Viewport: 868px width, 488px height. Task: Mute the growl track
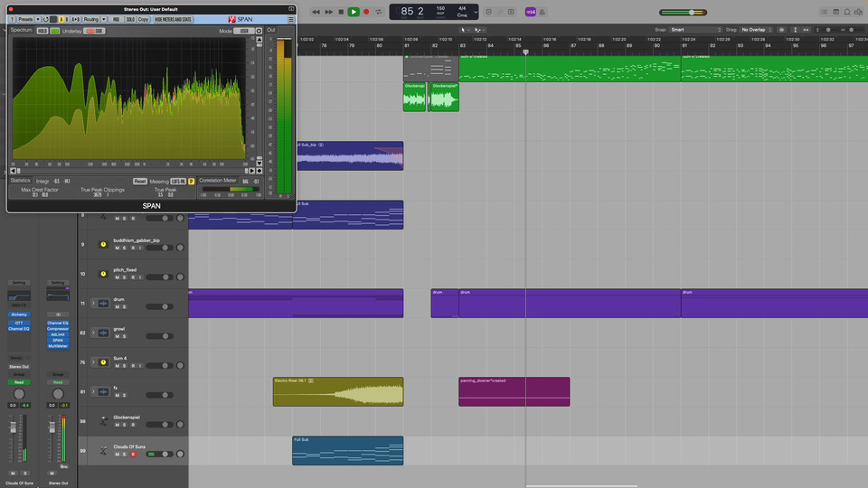point(116,336)
